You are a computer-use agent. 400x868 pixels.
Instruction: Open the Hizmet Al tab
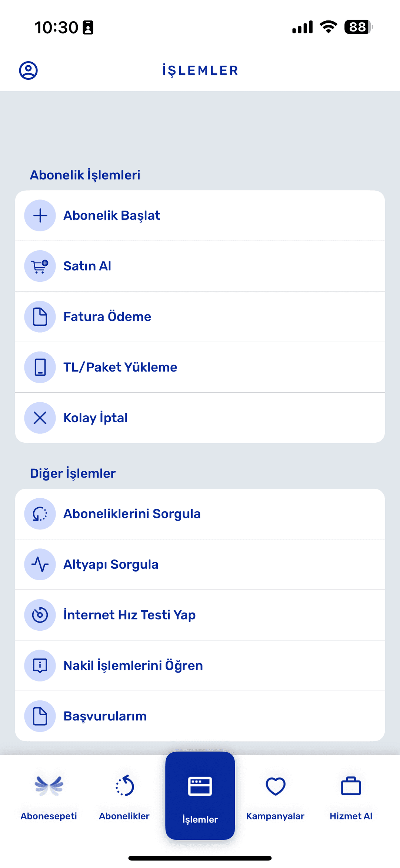(x=351, y=797)
